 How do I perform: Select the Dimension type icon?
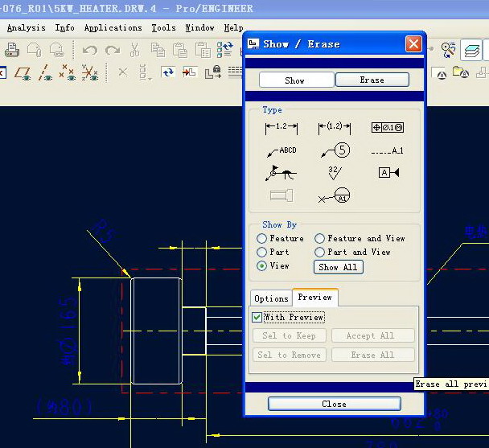[x=281, y=127]
